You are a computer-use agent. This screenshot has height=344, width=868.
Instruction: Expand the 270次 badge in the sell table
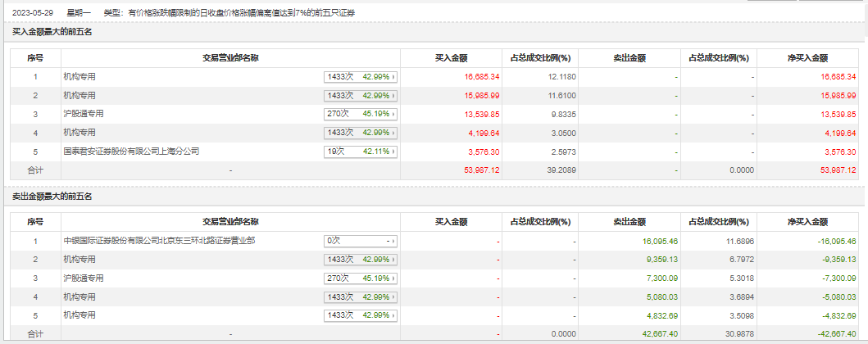pyautogui.click(x=360, y=278)
